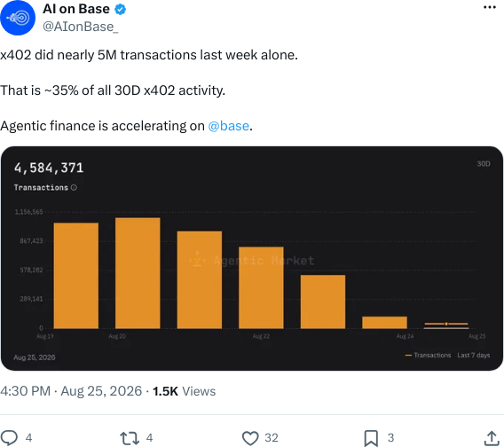The height and width of the screenshot is (447, 504).
Task: Click the Aug 19 orange bar
Action: [x=76, y=276]
